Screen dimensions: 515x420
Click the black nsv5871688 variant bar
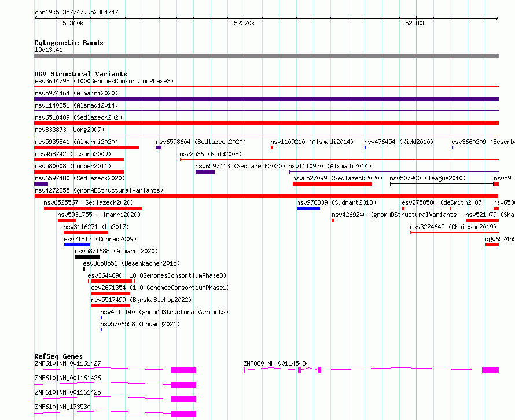coord(87,257)
